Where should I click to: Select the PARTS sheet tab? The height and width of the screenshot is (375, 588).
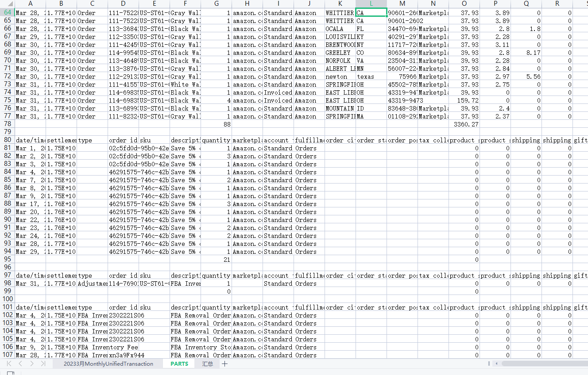tap(179, 364)
